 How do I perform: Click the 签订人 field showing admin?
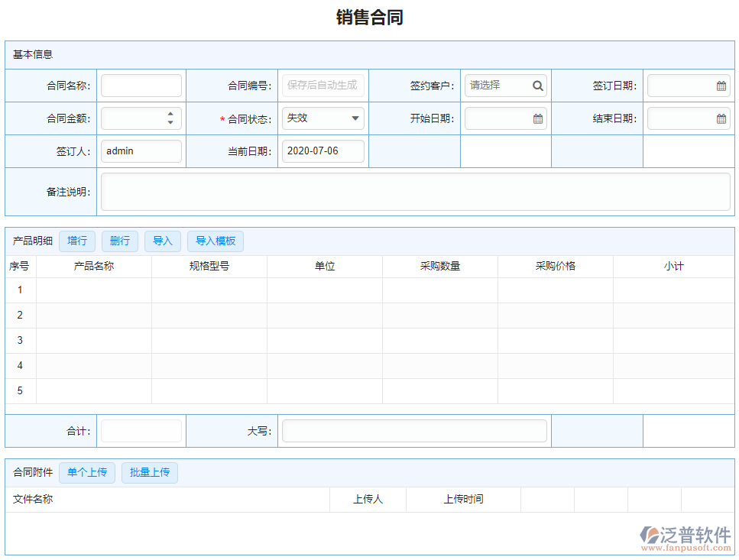click(x=141, y=151)
